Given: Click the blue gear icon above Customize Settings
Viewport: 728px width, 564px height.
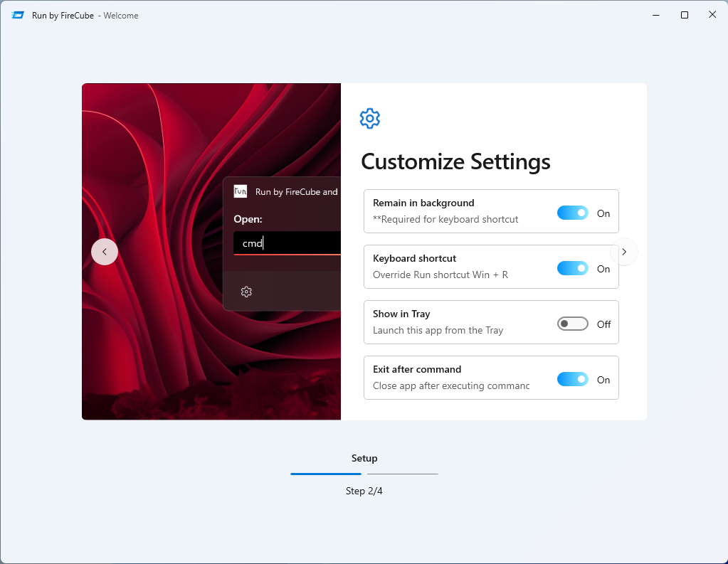Looking at the screenshot, I should (369, 118).
